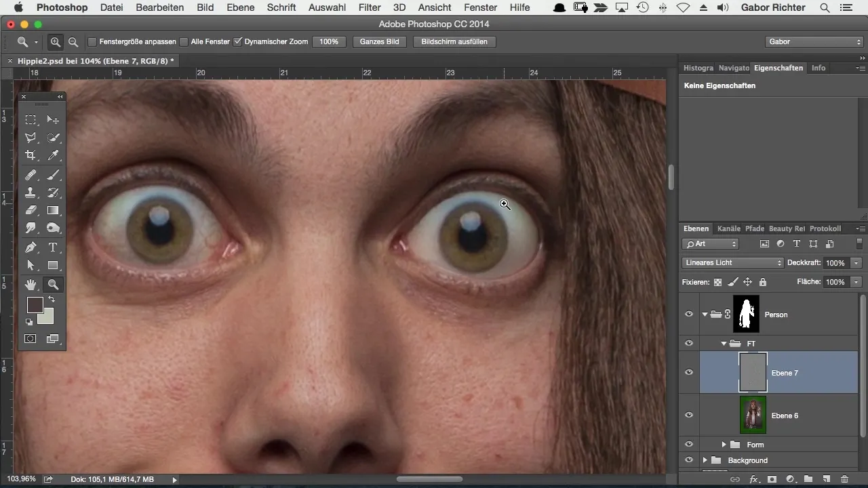Viewport: 868px width, 488px height.
Task: Open the blend mode dropdown Lineares Licht
Action: pyautogui.click(x=732, y=263)
